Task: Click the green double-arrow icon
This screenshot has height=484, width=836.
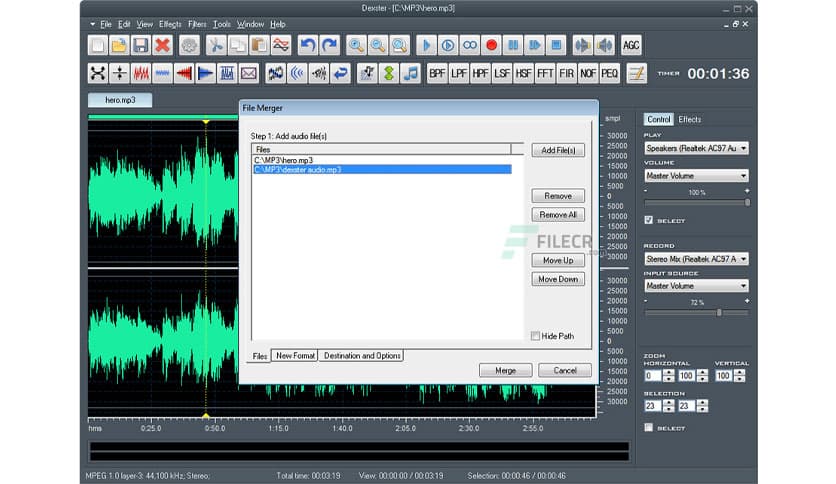Action: tap(389, 74)
